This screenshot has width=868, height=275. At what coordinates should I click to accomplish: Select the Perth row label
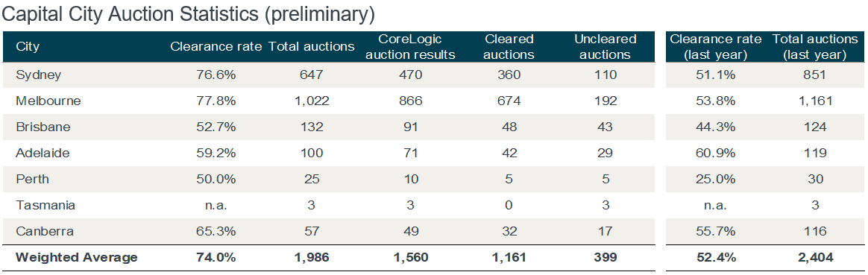tap(31, 180)
